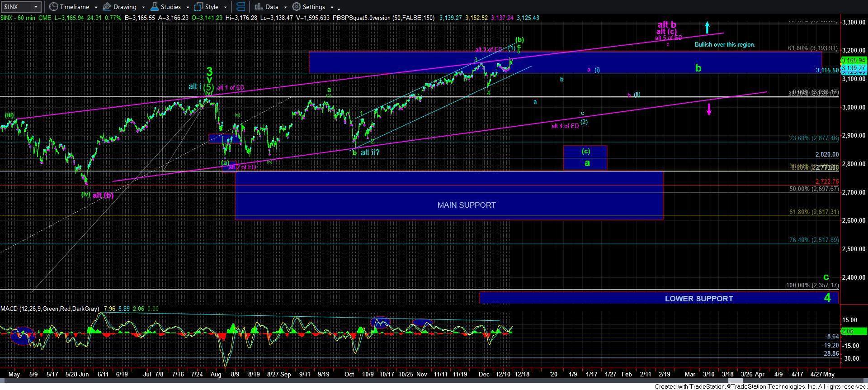
Task: Click the 'Bullish over this region.' annotation
Action: click(x=725, y=45)
